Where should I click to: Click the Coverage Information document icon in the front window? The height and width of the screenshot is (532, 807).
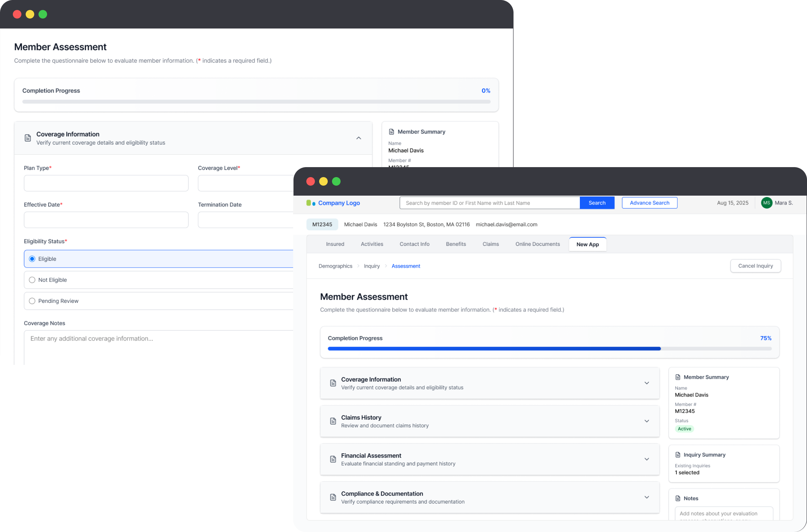point(333,383)
